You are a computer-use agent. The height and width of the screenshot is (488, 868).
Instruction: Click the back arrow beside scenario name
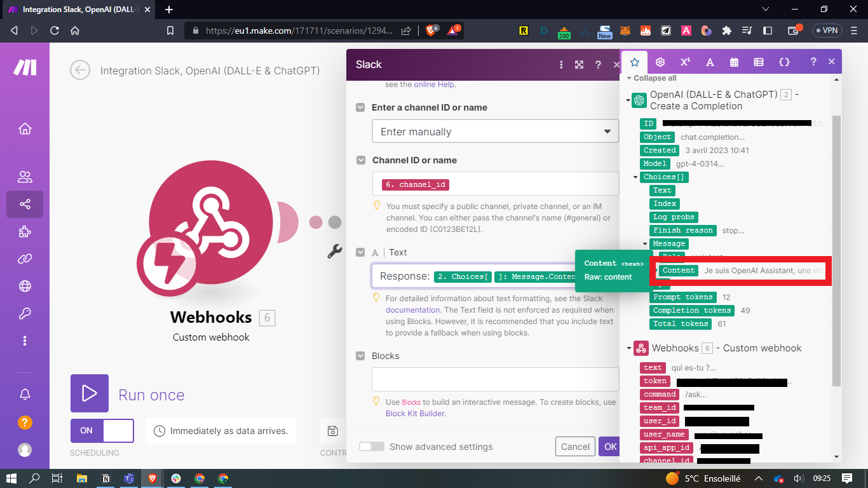(x=80, y=71)
